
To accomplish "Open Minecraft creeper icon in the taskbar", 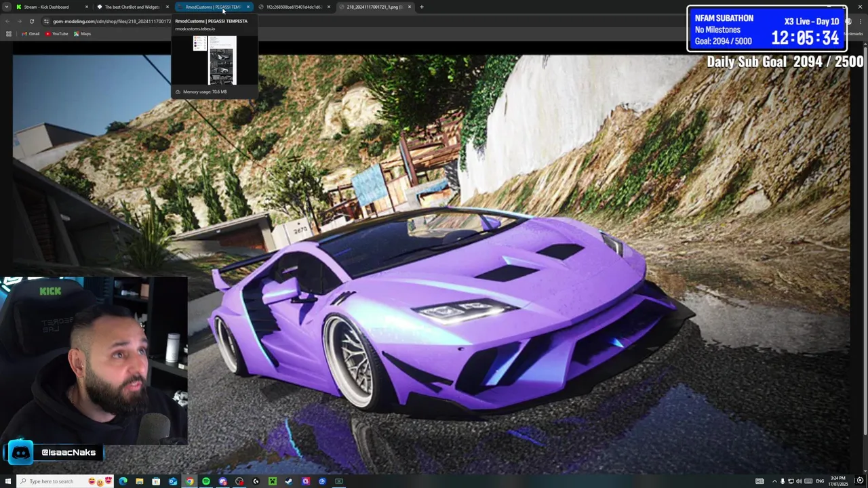I will 272,481.
